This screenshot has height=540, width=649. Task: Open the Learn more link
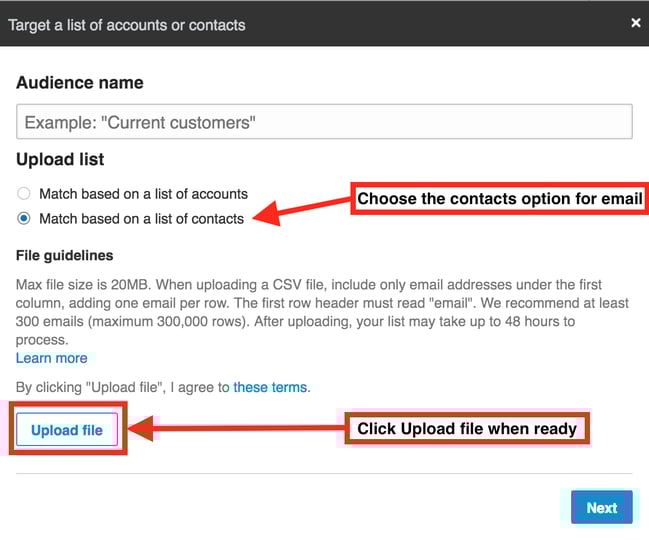point(51,358)
